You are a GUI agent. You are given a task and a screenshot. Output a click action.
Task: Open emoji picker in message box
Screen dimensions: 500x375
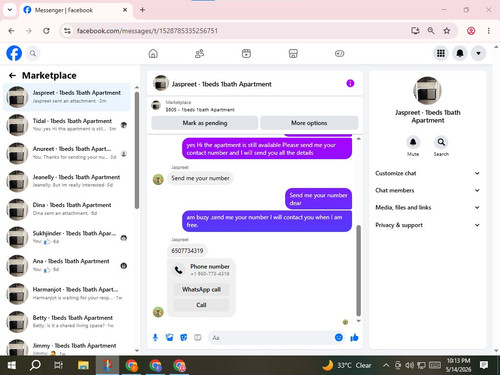coord(339,337)
